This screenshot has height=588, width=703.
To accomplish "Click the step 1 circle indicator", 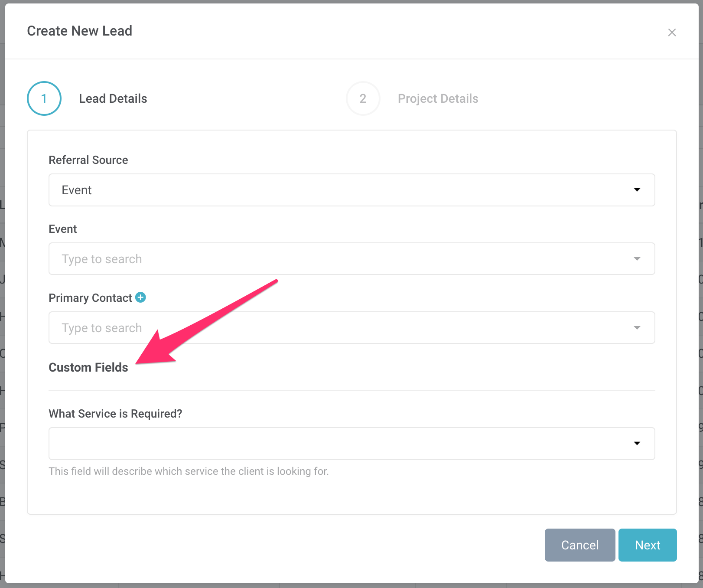I will pyautogui.click(x=44, y=98).
